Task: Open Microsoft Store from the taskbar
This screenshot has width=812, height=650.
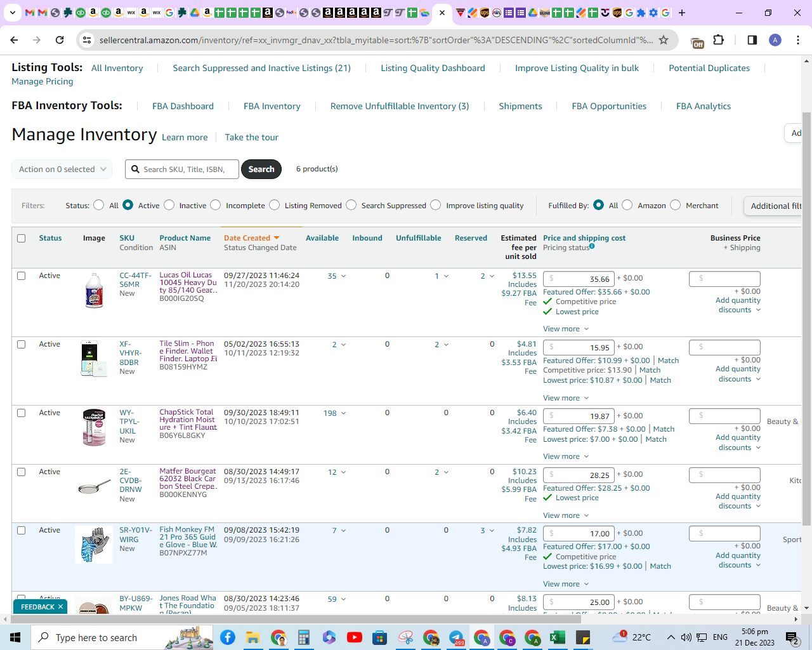Action: tap(380, 637)
